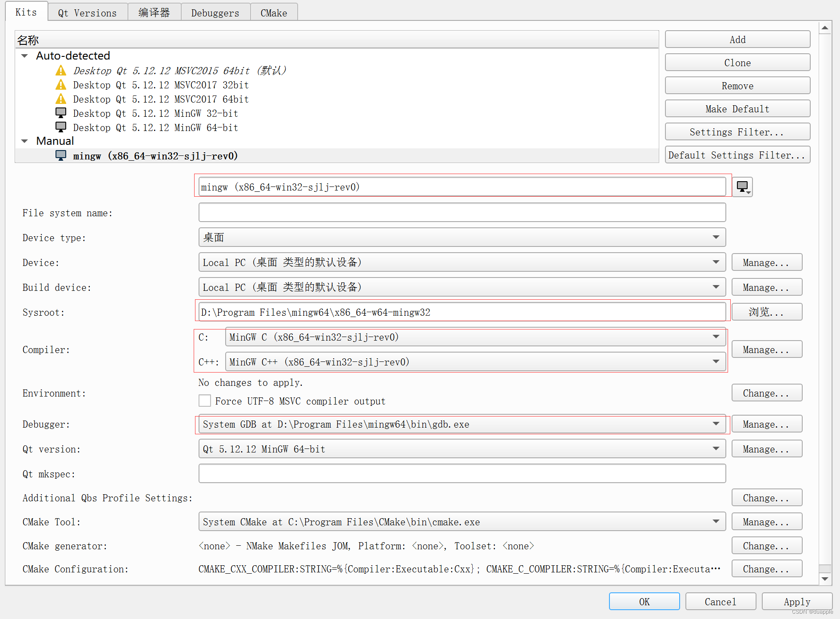Change Additional Qbs Profile Settings
Screen dimensions: 840x619
767,498
